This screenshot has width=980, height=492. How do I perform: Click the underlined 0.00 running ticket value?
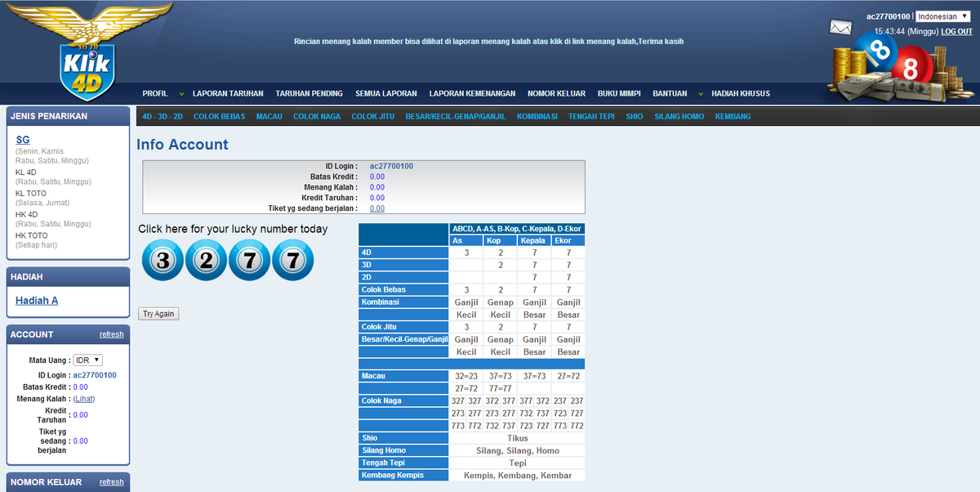pyautogui.click(x=377, y=208)
